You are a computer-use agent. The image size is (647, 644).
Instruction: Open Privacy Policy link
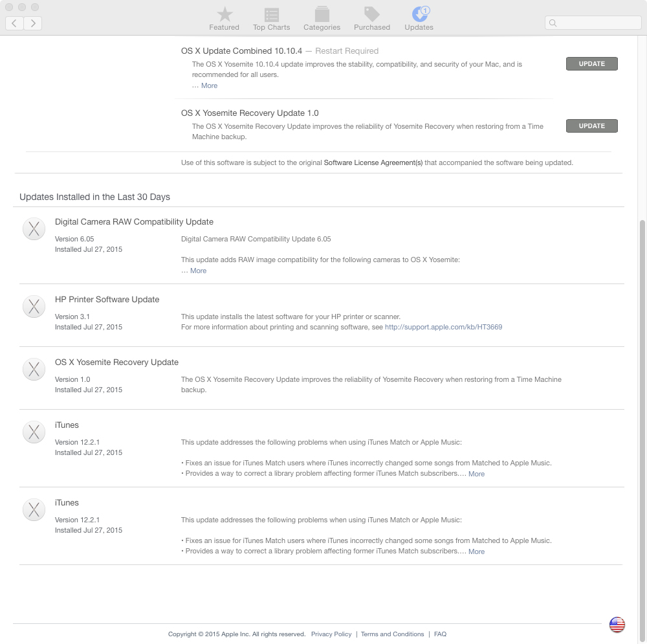click(331, 634)
